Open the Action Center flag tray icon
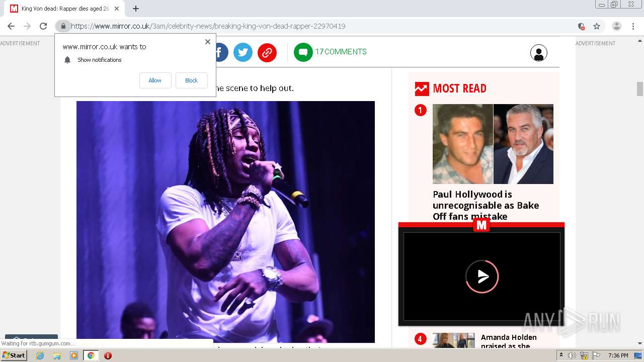Image resolution: width=644 pixels, height=362 pixels. 595,355
